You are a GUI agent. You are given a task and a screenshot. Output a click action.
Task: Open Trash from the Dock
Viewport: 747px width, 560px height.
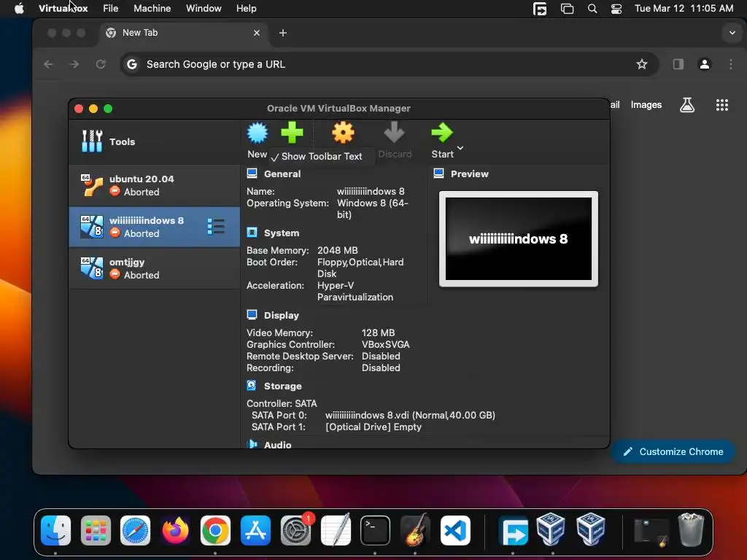point(691,529)
